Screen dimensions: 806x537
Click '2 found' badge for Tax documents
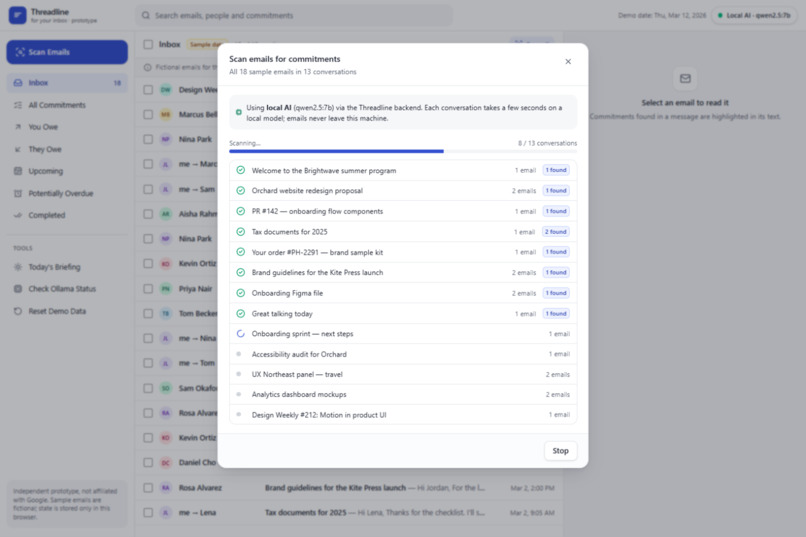pos(556,232)
